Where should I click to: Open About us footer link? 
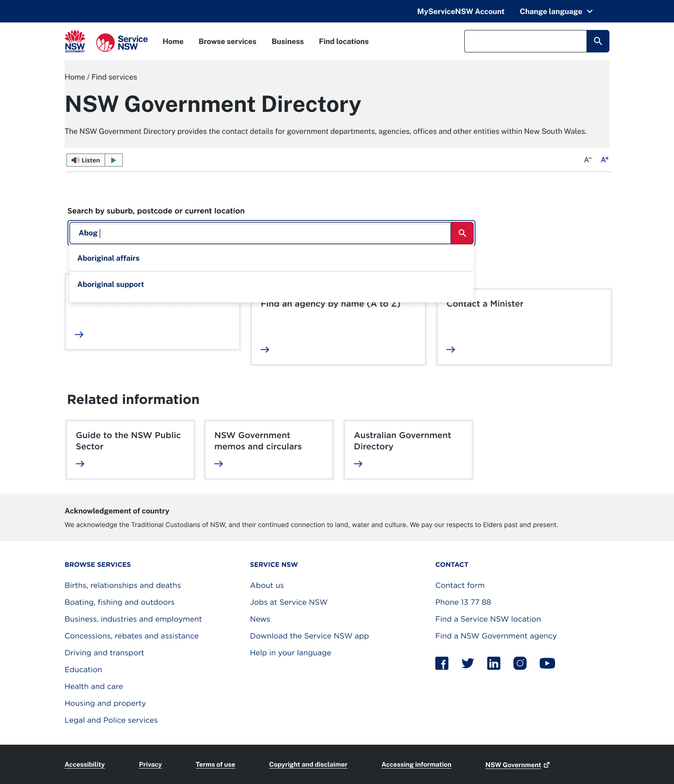pos(267,586)
